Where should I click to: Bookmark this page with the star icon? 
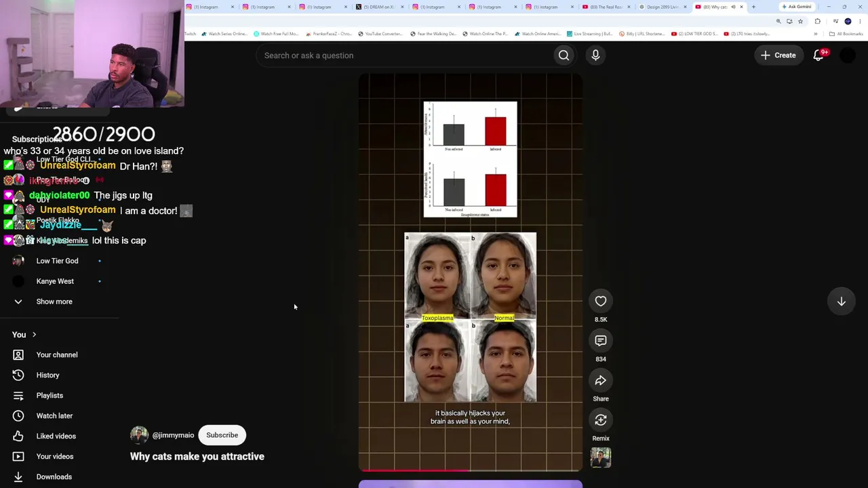coord(800,21)
